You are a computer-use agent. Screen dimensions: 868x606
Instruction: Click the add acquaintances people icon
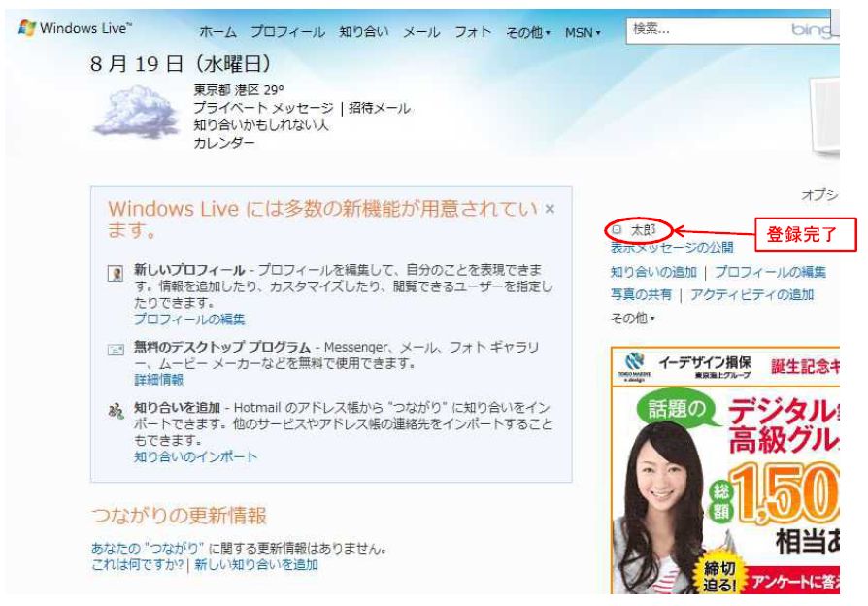coord(116,411)
